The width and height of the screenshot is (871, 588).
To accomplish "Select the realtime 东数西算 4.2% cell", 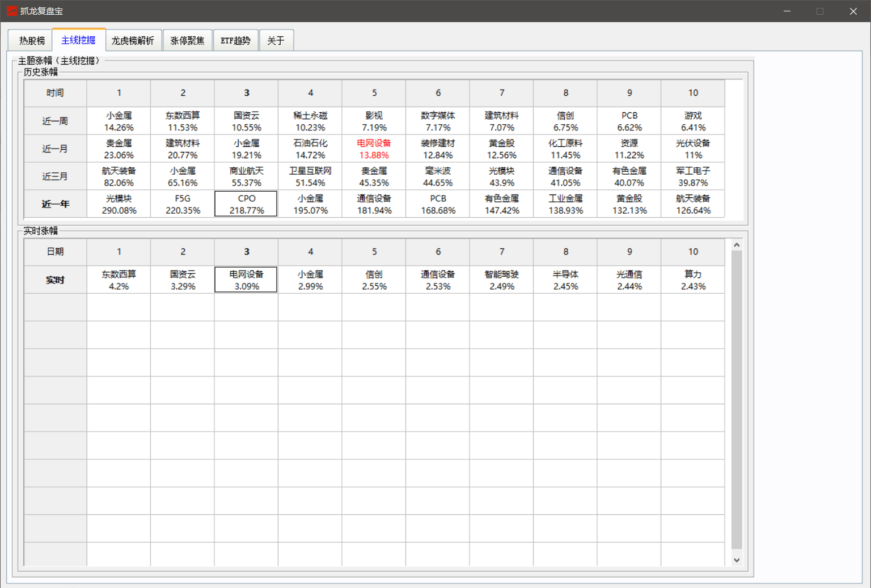I will pyautogui.click(x=119, y=280).
